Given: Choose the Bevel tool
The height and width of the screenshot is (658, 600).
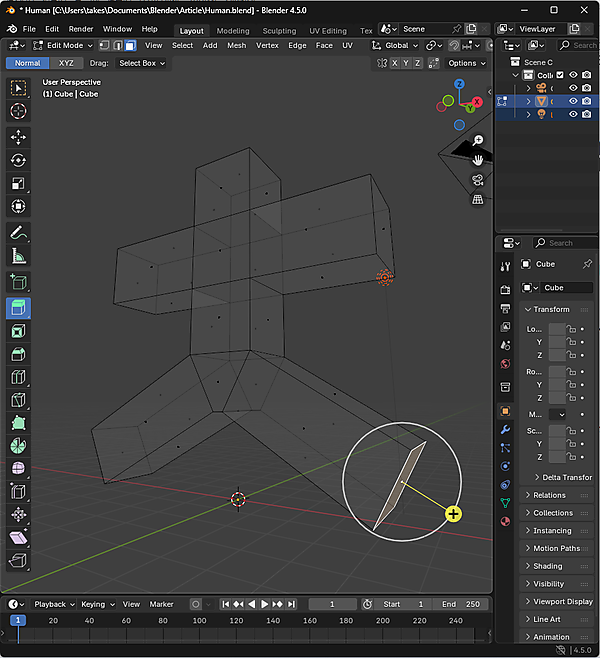Looking at the screenshot, I should tap(18, 354).
